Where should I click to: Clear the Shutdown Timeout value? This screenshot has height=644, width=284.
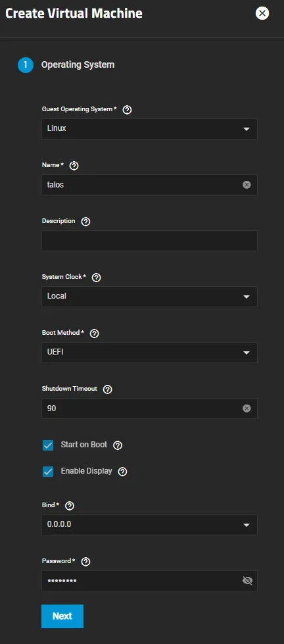click(247, 409)
